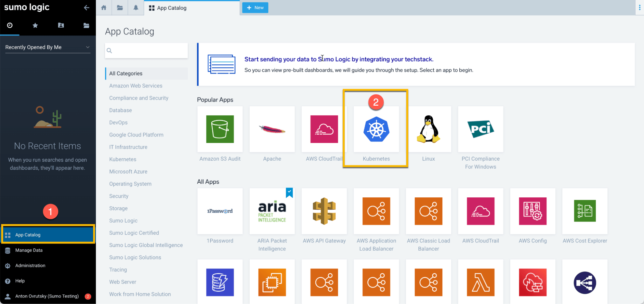The height and width of the screenshot is (304, 644).
Task: Open the Amazon S3 Audit app
Action: click(x=220, y=129)
